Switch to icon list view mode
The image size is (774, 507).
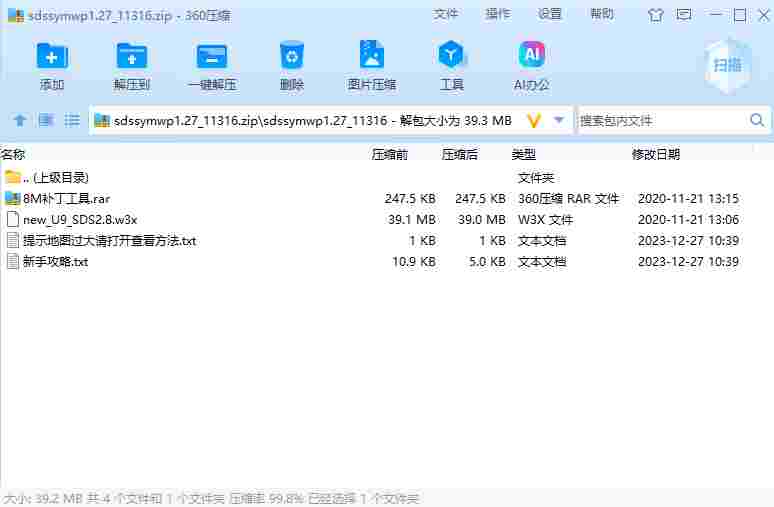click(x=46, y=120)
